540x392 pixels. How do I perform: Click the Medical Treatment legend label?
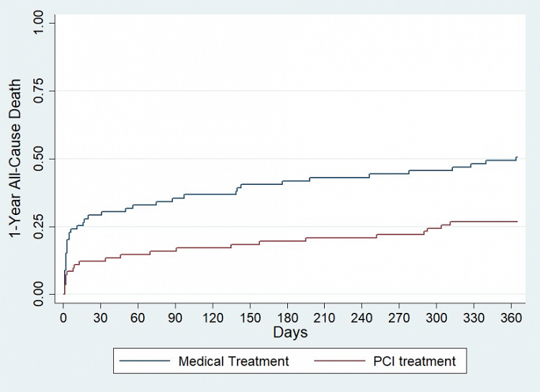pos(233,361)
